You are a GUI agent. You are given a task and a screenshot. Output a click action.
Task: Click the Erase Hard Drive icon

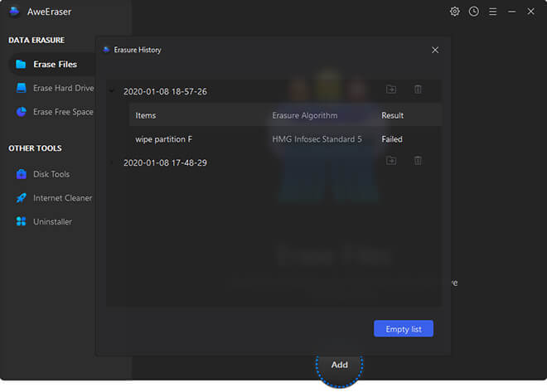point(22,88)
